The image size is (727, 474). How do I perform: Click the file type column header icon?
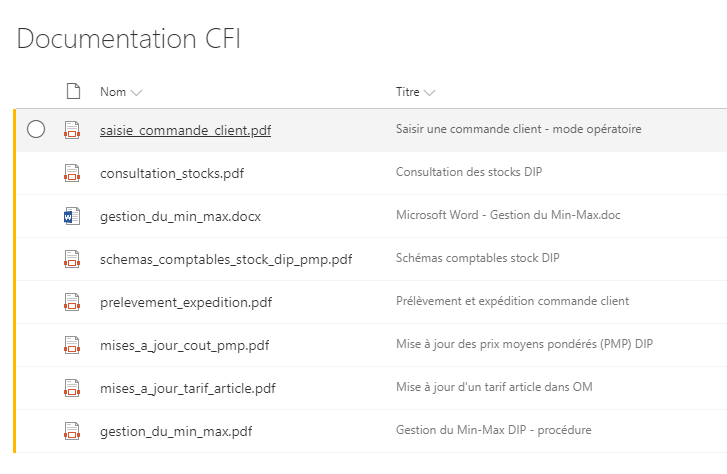click(72, 92)
